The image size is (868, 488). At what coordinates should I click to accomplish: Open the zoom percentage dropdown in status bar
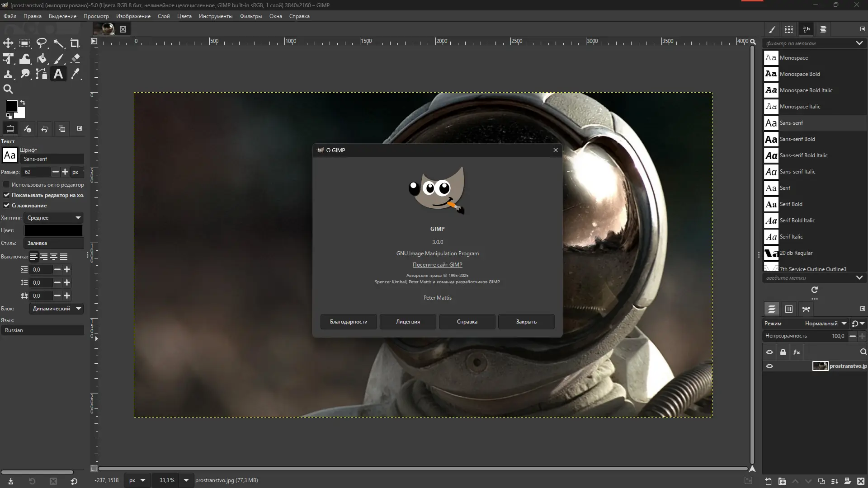186,480
